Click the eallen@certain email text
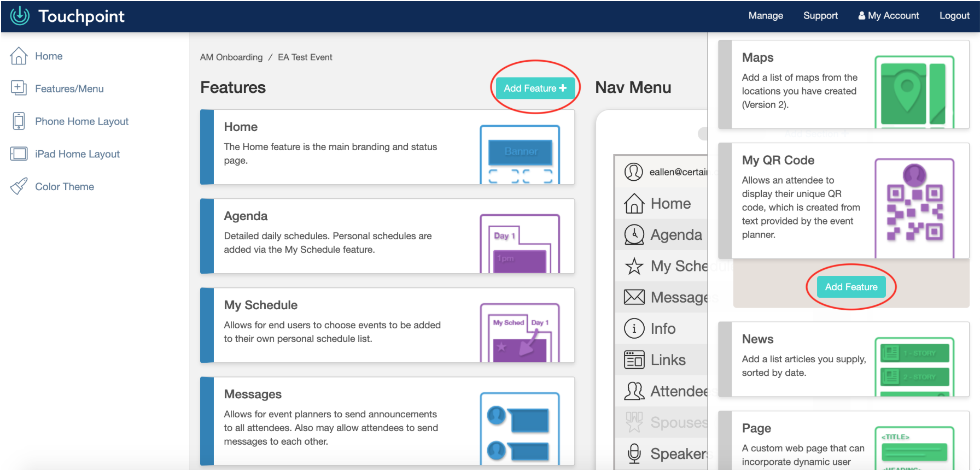The height and width of the screenshot is (472, 980). (x=678, y=172)
